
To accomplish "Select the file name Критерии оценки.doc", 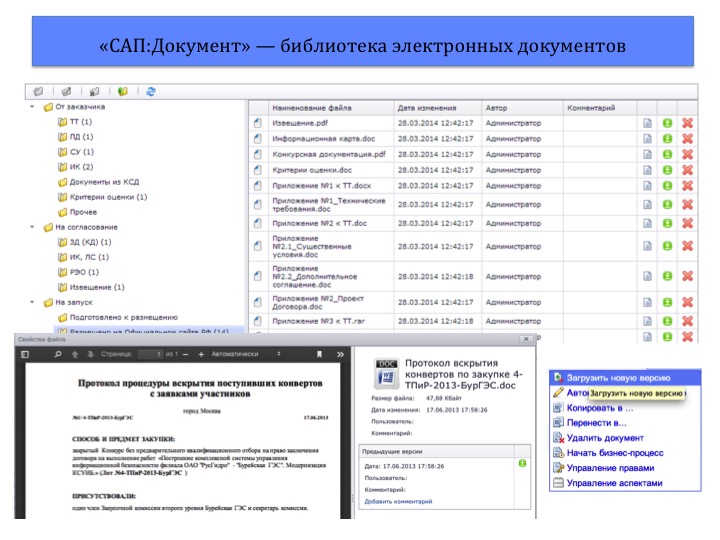I will 312,170.
